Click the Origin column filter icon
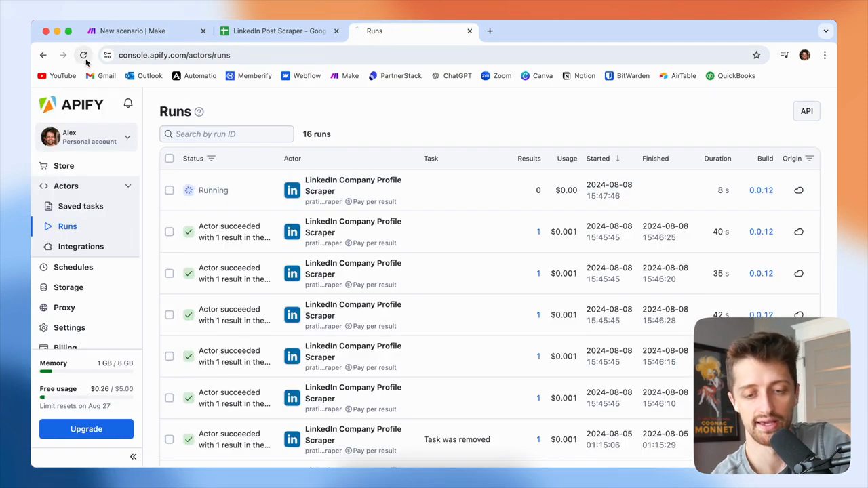This screenshot has width=868, height=488. pos(809,159)
